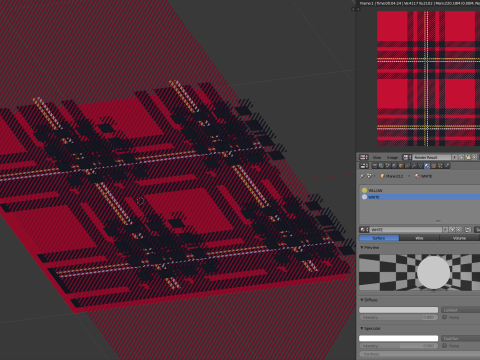Open the World properties tab icon
480x360 pixels.
point(394,166)
